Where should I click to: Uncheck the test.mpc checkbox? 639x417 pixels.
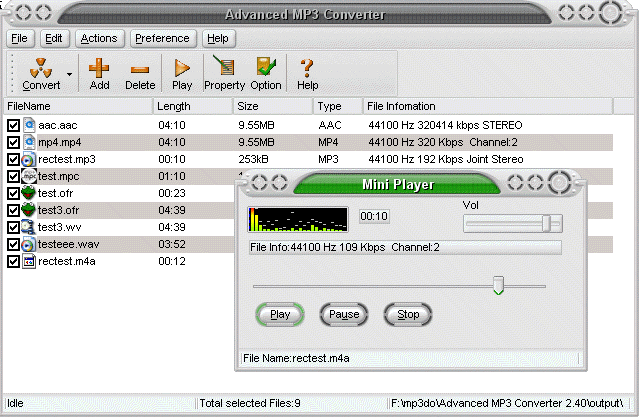(13, 177)
